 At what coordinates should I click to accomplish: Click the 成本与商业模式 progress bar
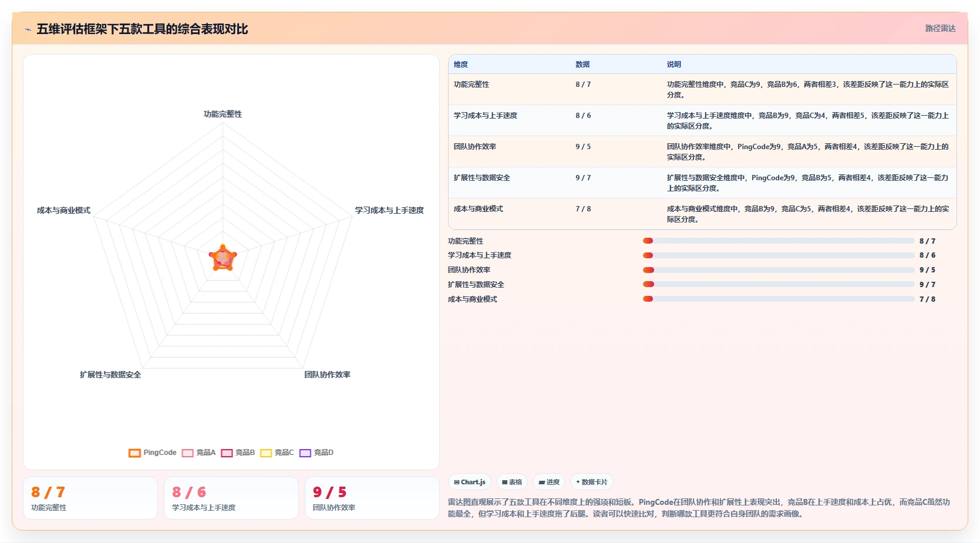779,299
